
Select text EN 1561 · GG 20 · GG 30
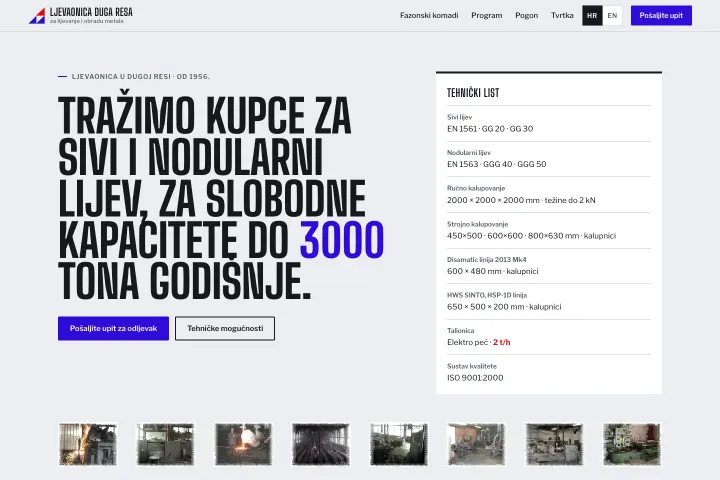pyautogui.click(x=490, y=129)
